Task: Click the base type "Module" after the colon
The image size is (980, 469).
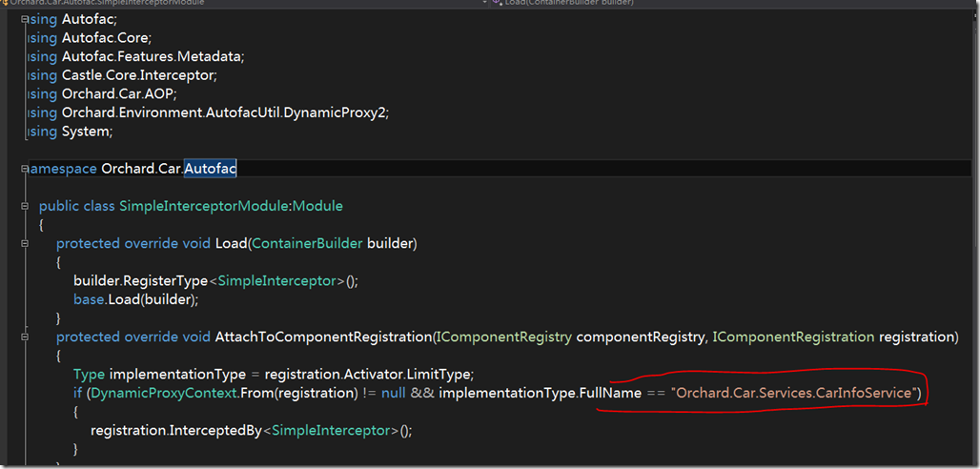Action: 318,206
